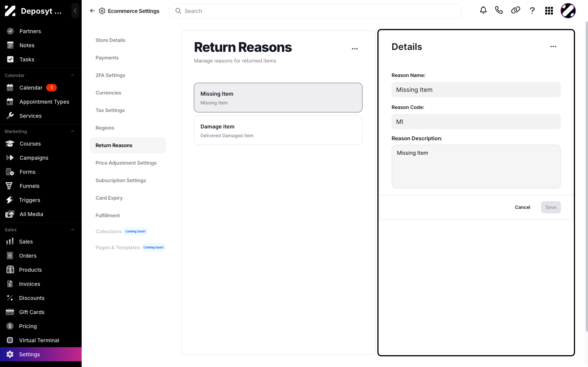588x367 pixels.
Task: Collapse the Marketing section
Action: (x=72, y=131)
